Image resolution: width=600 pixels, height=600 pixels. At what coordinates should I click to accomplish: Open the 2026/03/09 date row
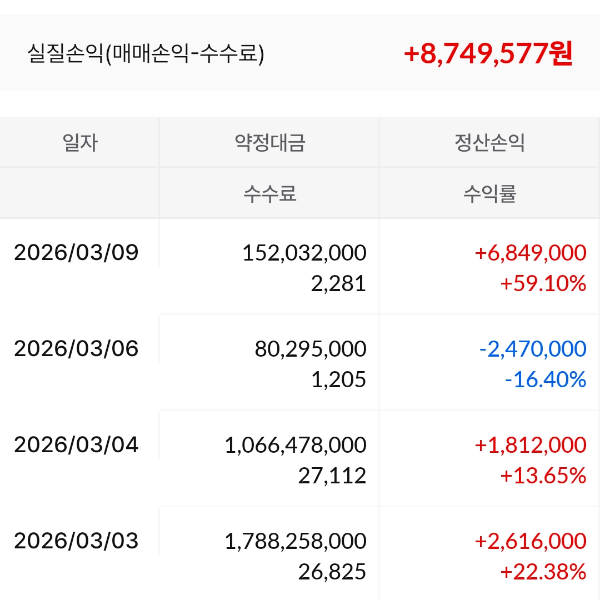[76, 252]
